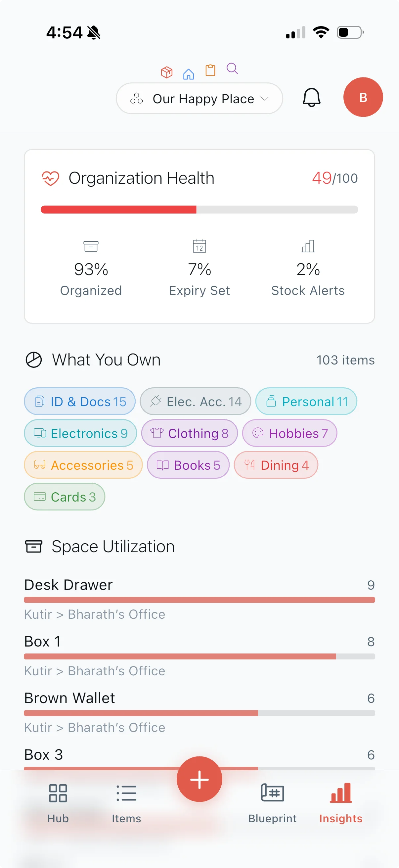
Task: Open the Our Happy Place workspace dropdown
Action: coord(199,98)
